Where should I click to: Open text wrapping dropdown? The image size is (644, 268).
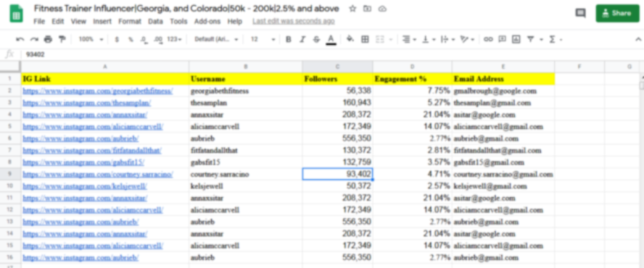[x=447, y=39]
